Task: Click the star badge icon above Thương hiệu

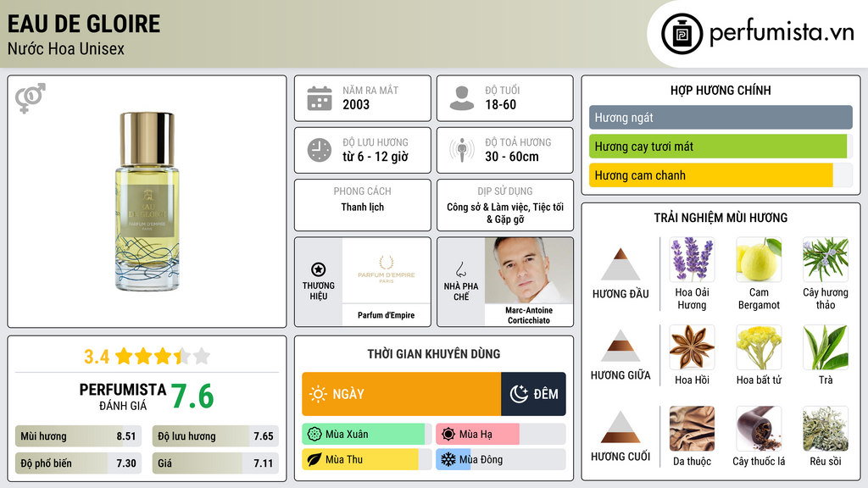Action: point(319,269)
